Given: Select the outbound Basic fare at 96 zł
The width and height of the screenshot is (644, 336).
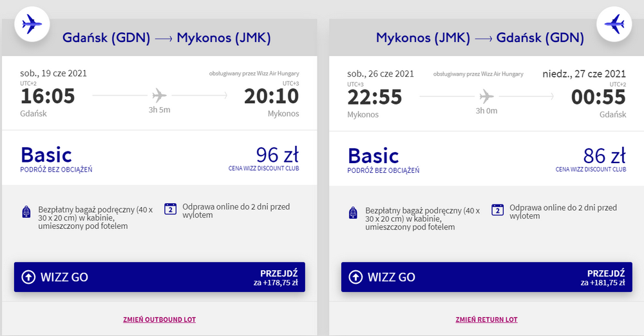Looking at the screenshot, I should [159, 158].
